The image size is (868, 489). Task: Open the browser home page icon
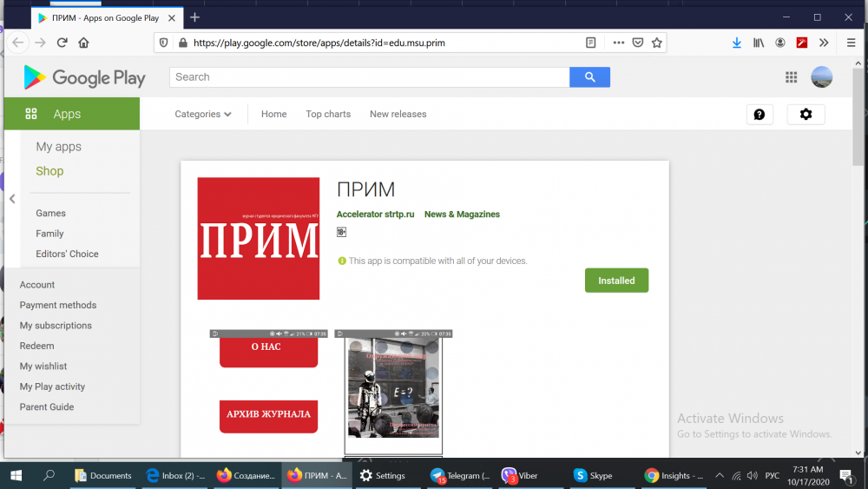(83, 43)
